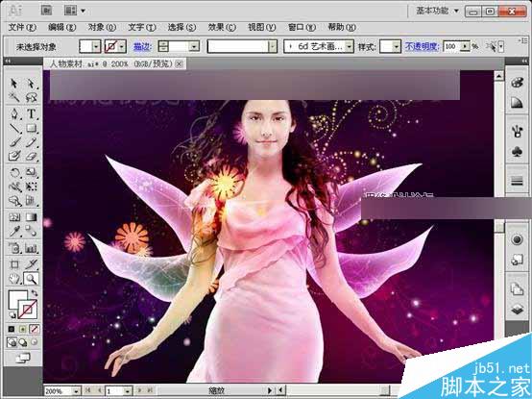Select the Scale tool
The image size is (532, 399).
pos(32,172)
